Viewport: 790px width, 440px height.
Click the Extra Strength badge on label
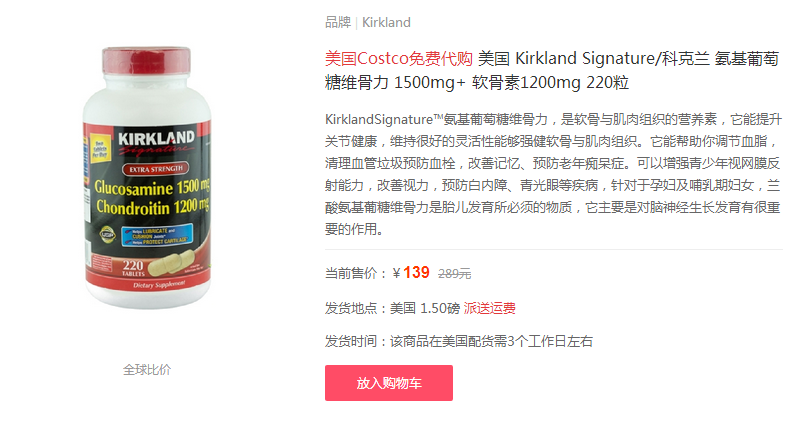156,169
